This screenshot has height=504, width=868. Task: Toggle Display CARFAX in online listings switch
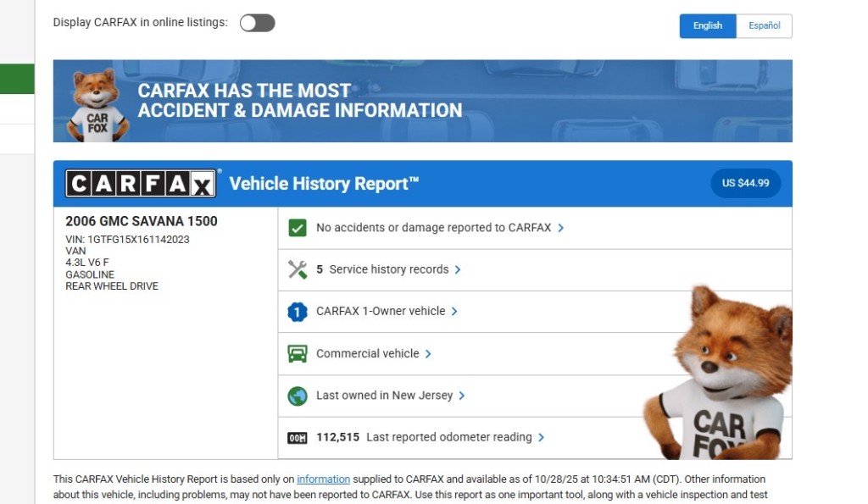coord(257,23)
